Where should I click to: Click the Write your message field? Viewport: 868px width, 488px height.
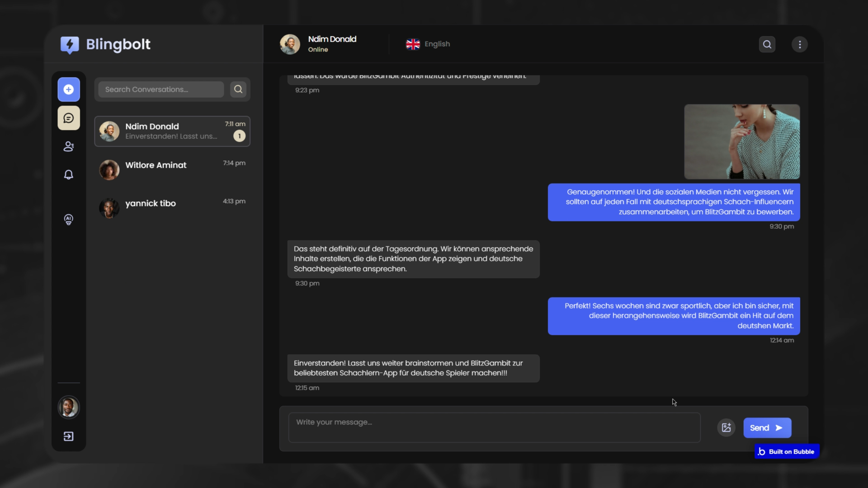494,427
